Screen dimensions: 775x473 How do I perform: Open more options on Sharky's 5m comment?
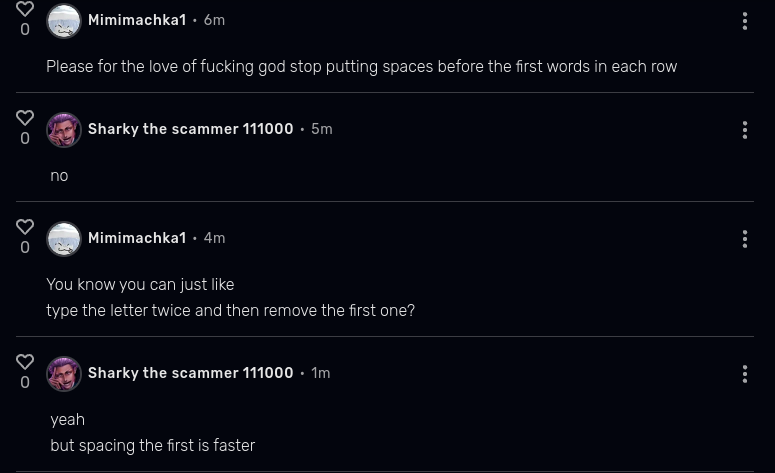(x=745, y=130)
